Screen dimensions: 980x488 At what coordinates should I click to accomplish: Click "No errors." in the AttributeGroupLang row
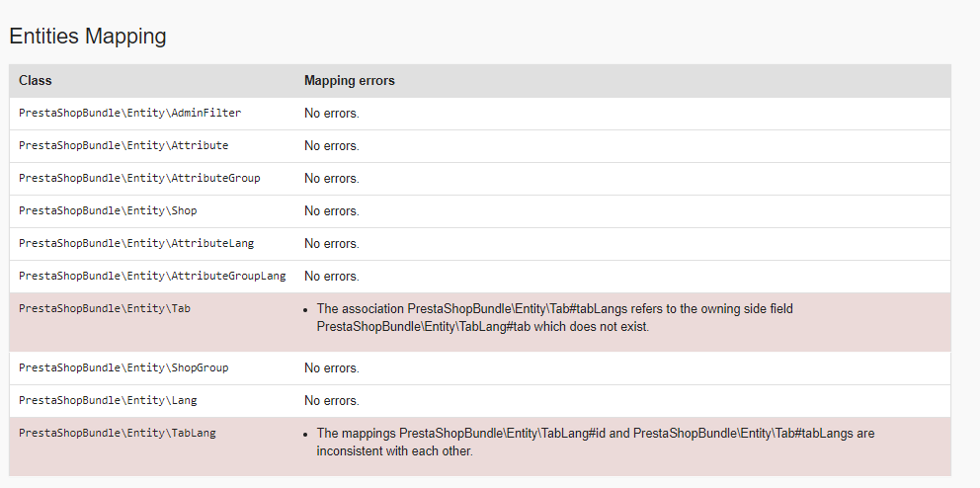(x=331, y=276)
